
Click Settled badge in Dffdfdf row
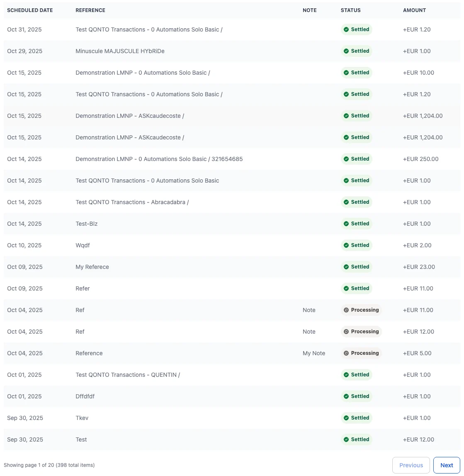point(356,396)
